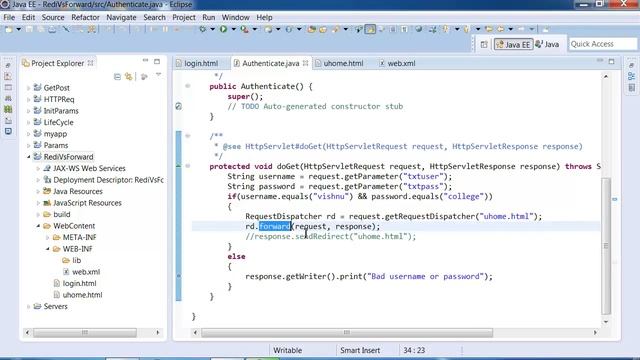
Task: Click the selected word forward in code
Action: pos(275,227)
